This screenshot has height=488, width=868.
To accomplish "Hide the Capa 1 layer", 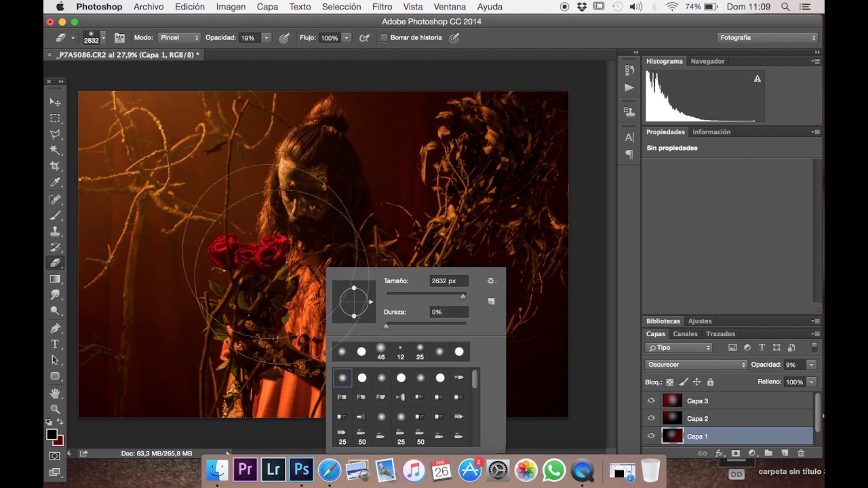I will tap(652, 436).
